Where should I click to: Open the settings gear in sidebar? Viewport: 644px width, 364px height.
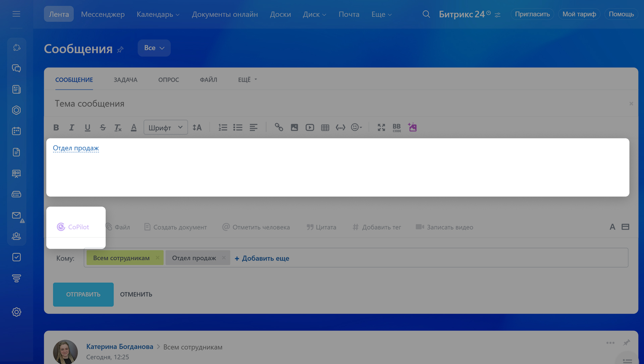(16, 312)
